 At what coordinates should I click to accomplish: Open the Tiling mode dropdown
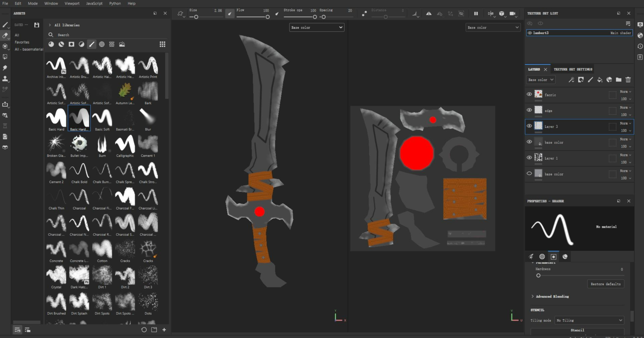click(x=589, y=320)
